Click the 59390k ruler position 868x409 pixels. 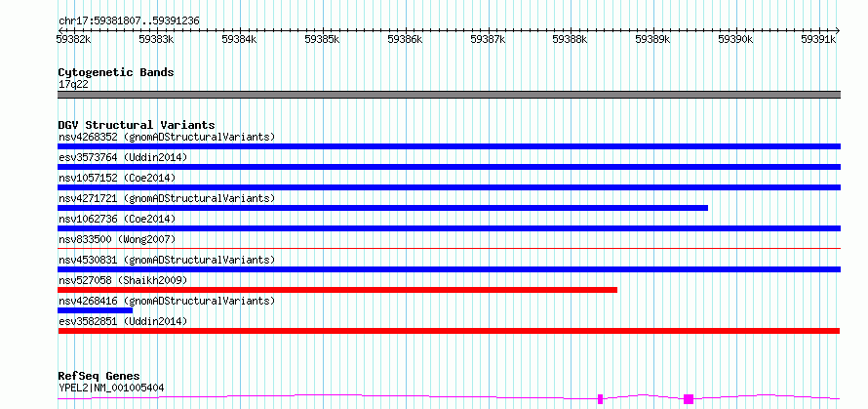736,39
